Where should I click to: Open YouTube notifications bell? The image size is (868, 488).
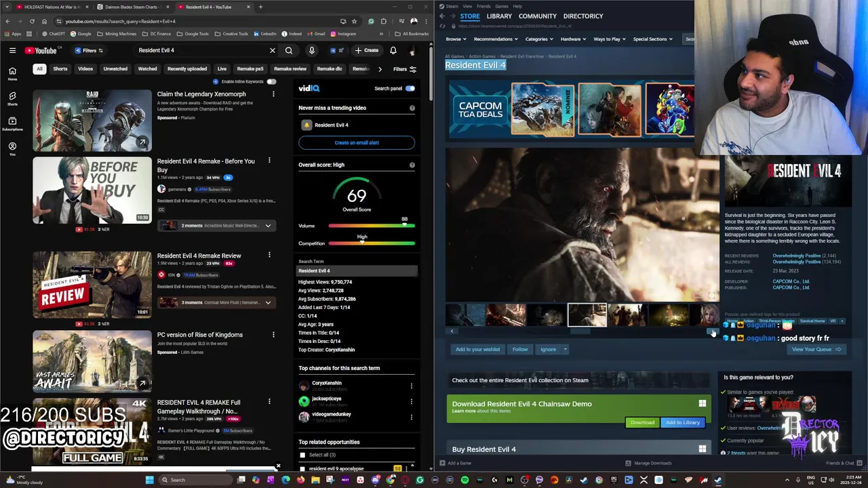pos(393,50)
